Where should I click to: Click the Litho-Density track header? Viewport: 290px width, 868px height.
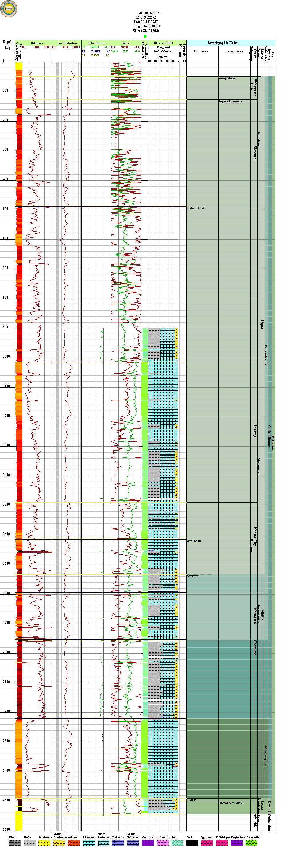click(x=96, y=43)
